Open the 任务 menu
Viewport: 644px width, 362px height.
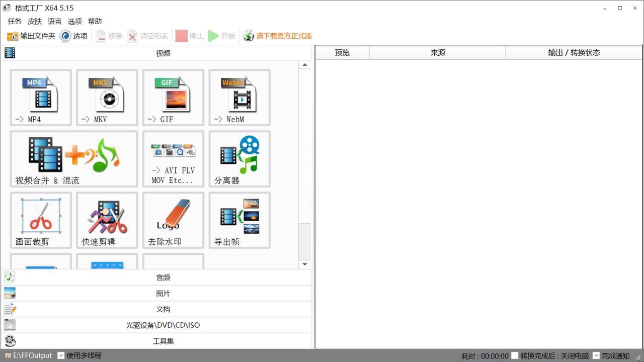tap(15, 21)
